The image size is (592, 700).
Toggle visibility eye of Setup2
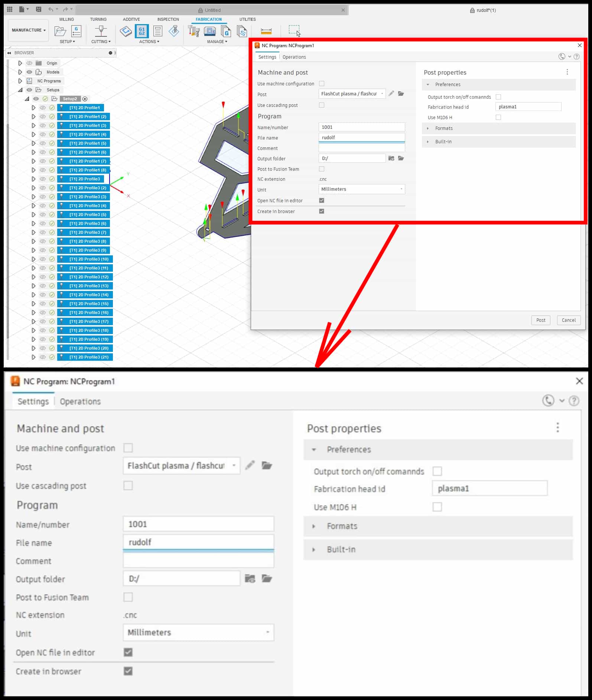click(x=36, y=99)
